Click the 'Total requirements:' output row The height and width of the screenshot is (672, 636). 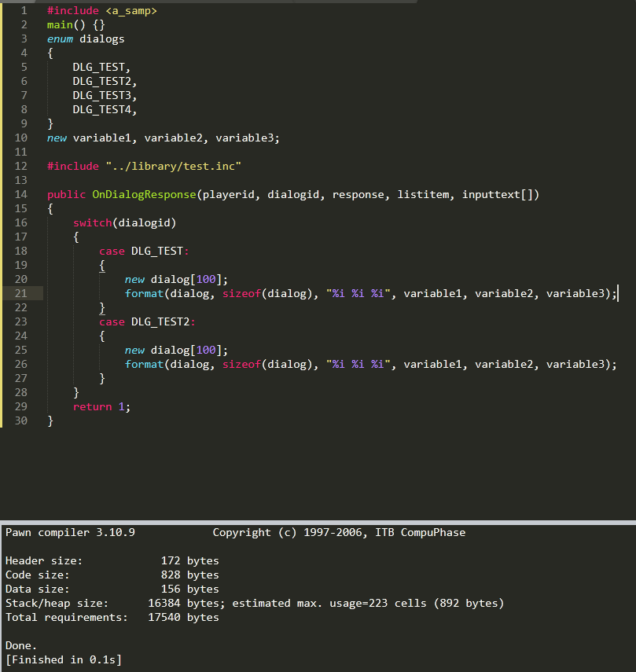(x=112, y=617)
